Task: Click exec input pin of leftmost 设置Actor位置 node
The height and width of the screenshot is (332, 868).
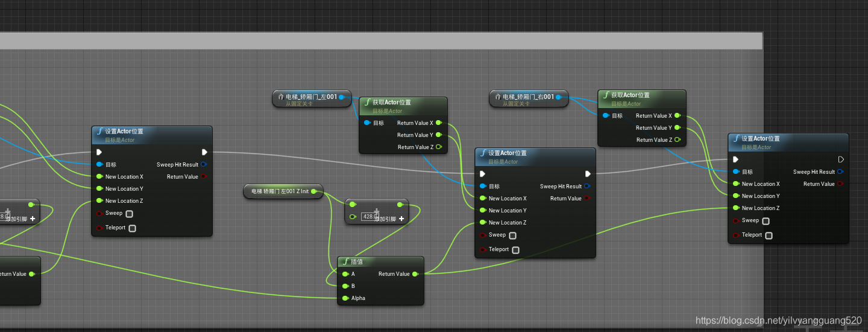Action: tap(99, 152)
